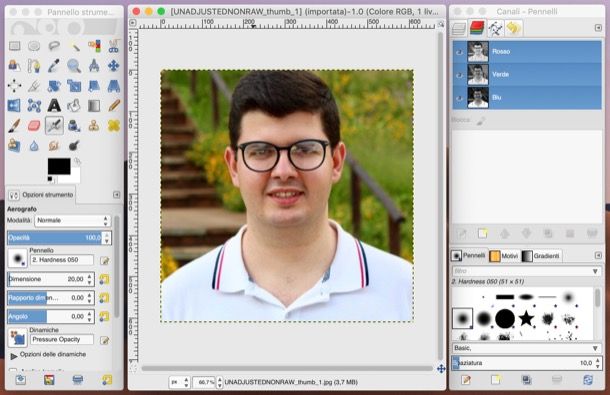Toggle visibility of the Verde channel

(x=459, y=74)
